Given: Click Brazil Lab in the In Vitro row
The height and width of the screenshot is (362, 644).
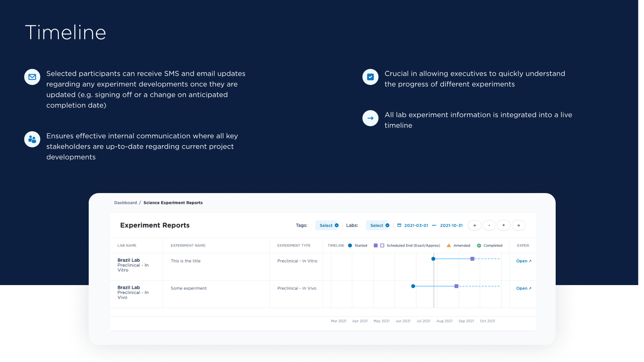Looking at the screenshot, I should (128, 260).
